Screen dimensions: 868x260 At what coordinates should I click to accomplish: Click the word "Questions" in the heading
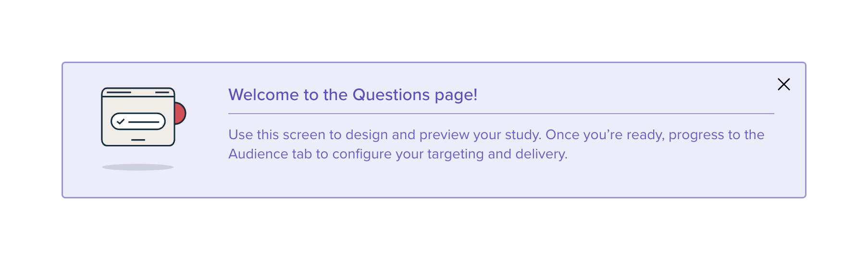tap(391, 95)
